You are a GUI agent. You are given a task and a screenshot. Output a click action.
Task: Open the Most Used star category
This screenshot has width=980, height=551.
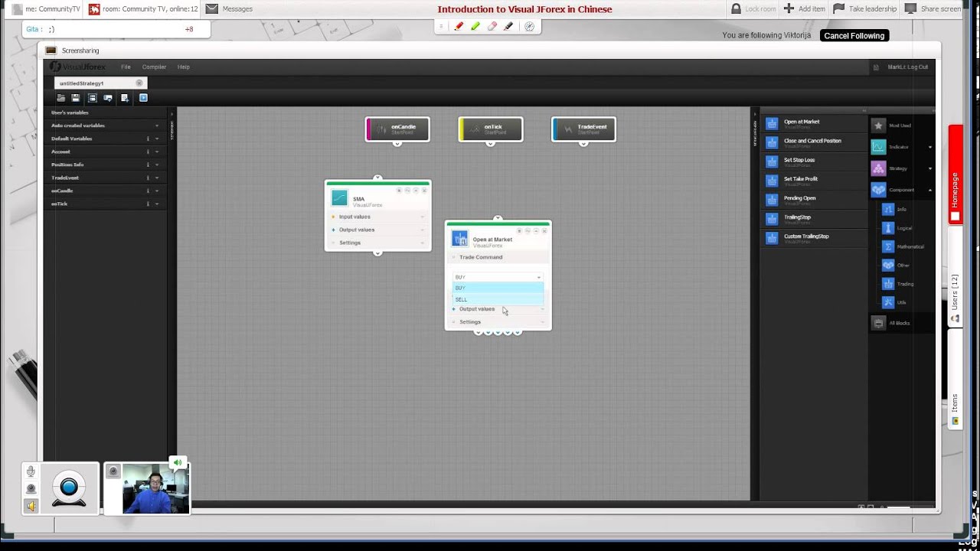point(879,126)
